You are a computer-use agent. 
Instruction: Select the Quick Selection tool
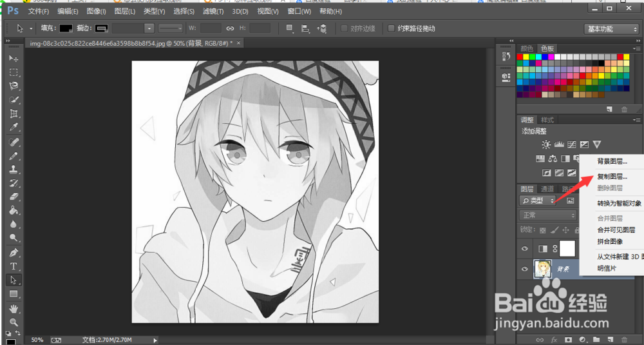point(14,100)
